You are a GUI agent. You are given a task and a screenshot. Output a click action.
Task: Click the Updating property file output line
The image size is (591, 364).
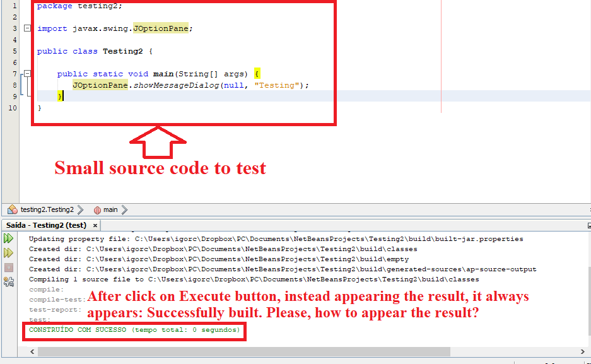click(276, 239)
